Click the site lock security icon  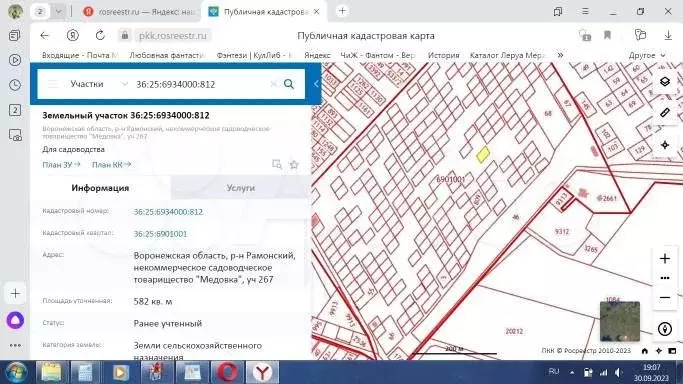125,36
